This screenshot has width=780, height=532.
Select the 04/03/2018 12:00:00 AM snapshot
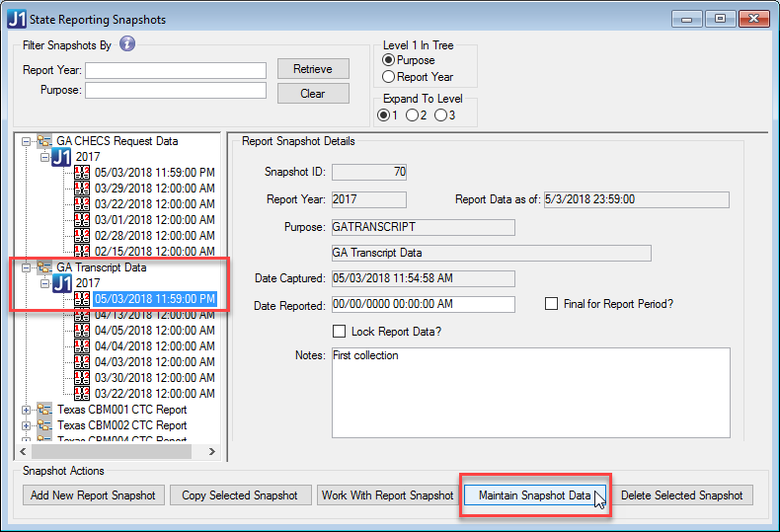pyautogui.click(x=155, y=362)
